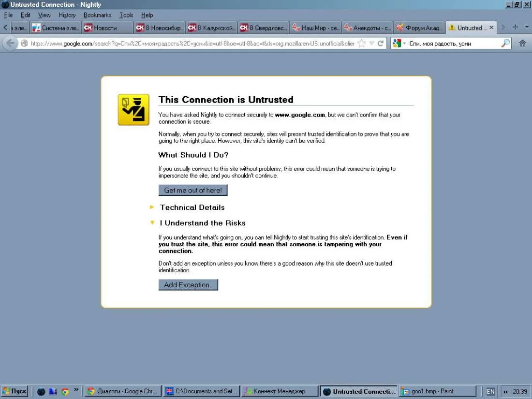Click the show desktop quick launch icon
This screenshot has width=532, height=399.
coord(53,392)
